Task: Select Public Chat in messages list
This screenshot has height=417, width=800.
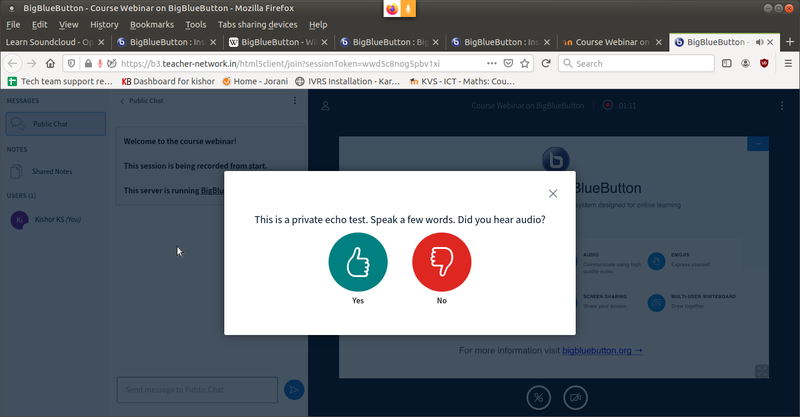Action: pos(56,124)
